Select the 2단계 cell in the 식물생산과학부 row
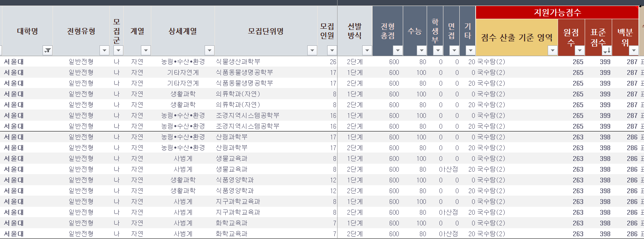This screenshot has height=239, width=644. click(x=355, y=62)
